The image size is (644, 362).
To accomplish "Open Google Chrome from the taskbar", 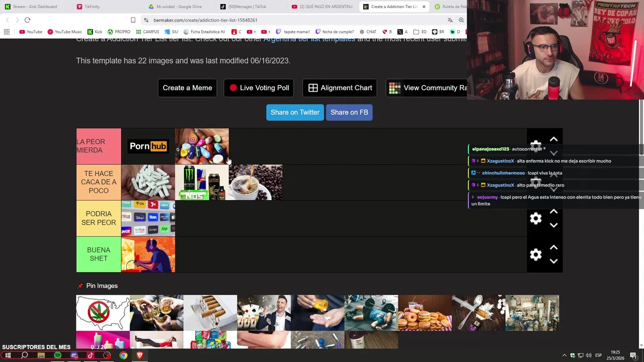I will [123, 355].
